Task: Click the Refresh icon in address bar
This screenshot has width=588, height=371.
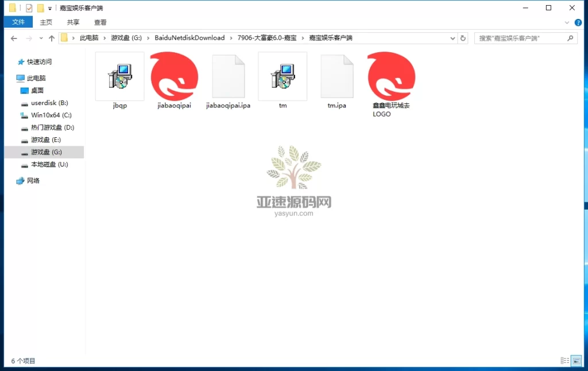Action: 463,37
